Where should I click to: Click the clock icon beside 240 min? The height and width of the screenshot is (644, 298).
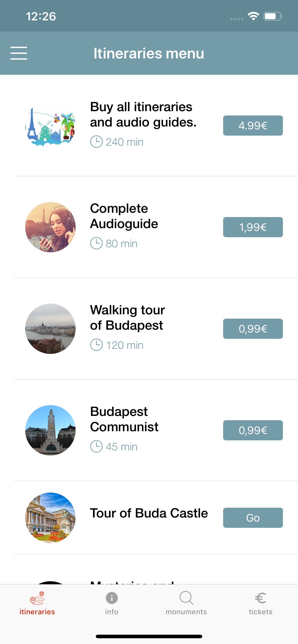[96, 142]
